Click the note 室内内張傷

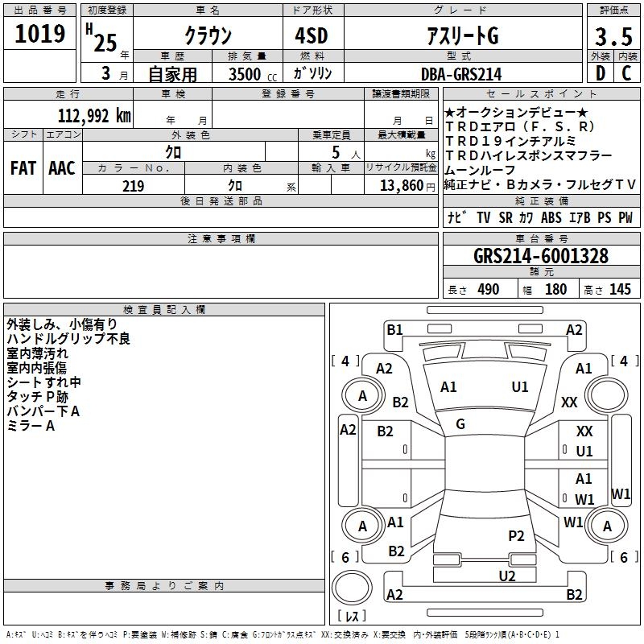[x=36, y=368]
